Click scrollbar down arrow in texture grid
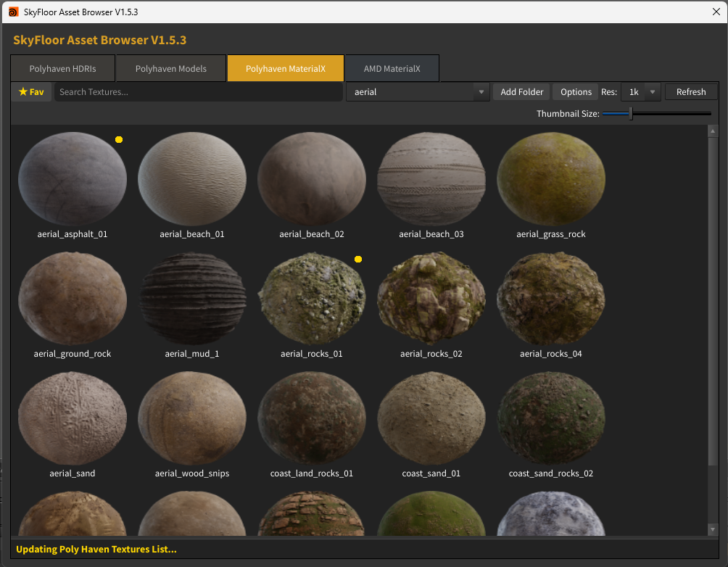Image resolution: width=728 pixels, height=567 pixels. 713,529
